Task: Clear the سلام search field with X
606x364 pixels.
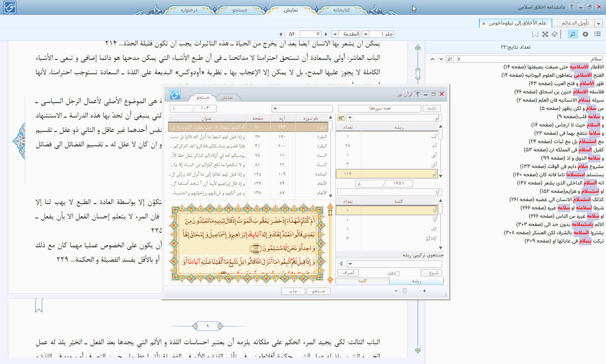Action: tap(459, 59)
